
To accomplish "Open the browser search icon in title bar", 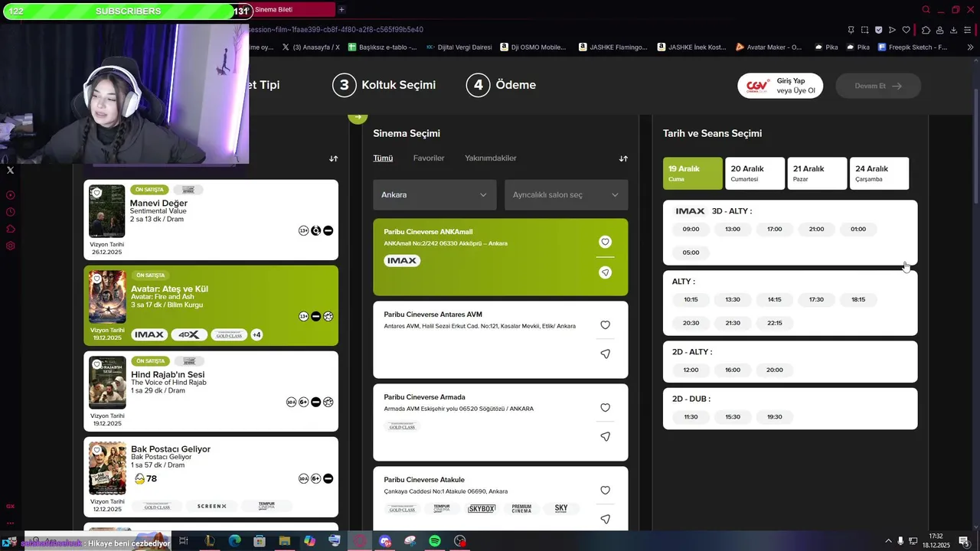I will tap(926, 10).
